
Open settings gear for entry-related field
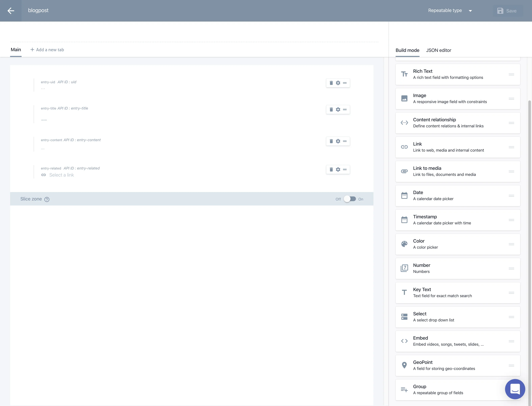pos(338,169)
